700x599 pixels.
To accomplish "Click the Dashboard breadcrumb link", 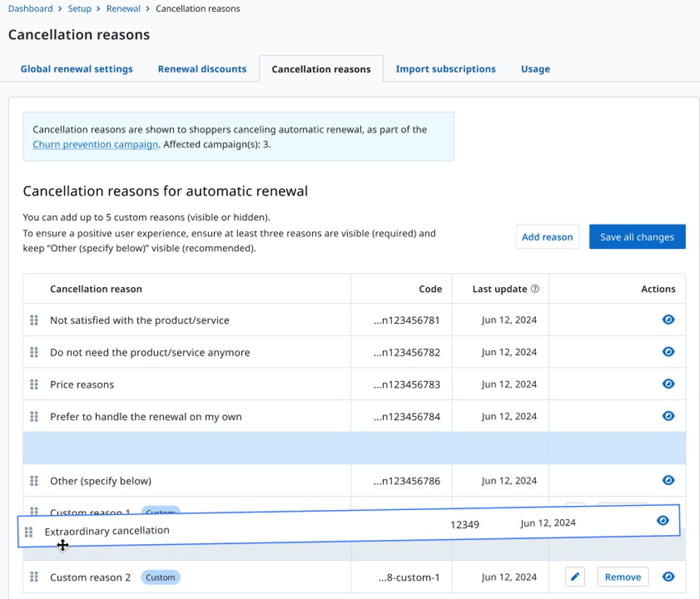I will coord(31,8).
